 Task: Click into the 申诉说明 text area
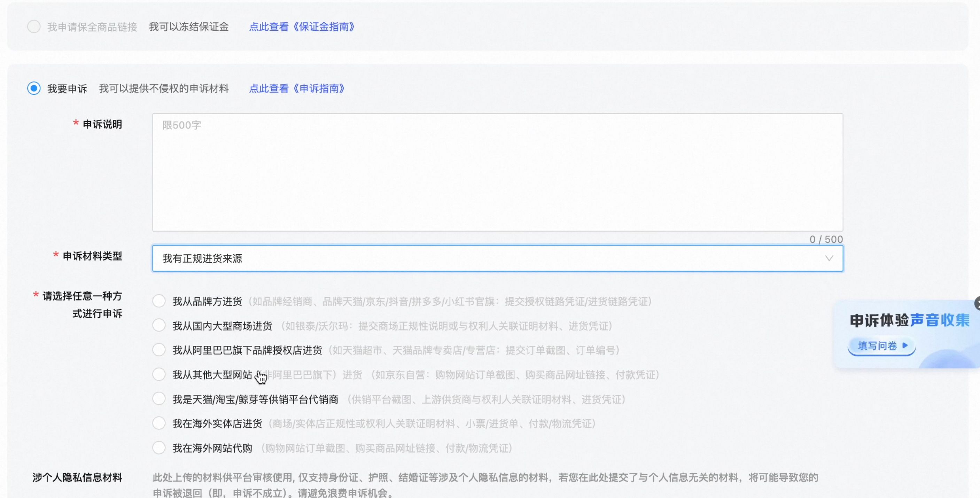[x=498, y=172]
